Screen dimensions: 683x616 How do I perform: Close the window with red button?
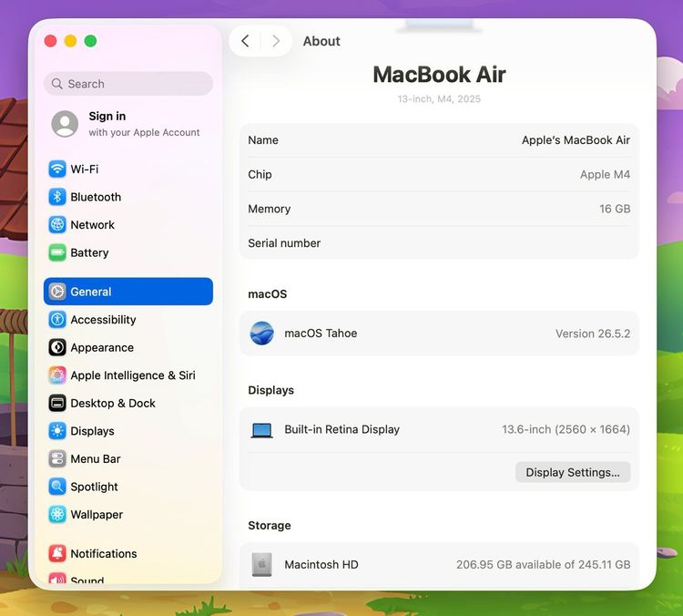coord(50,41)
